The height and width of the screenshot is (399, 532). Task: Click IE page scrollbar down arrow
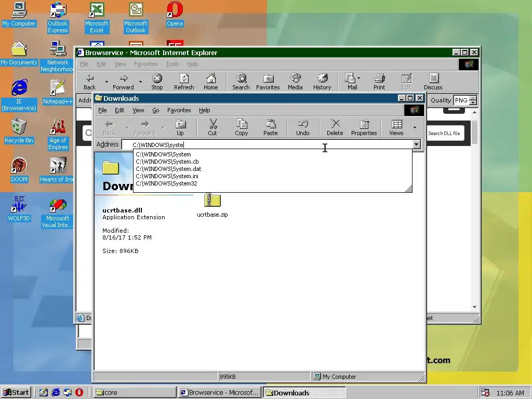(x=474, y=307)
